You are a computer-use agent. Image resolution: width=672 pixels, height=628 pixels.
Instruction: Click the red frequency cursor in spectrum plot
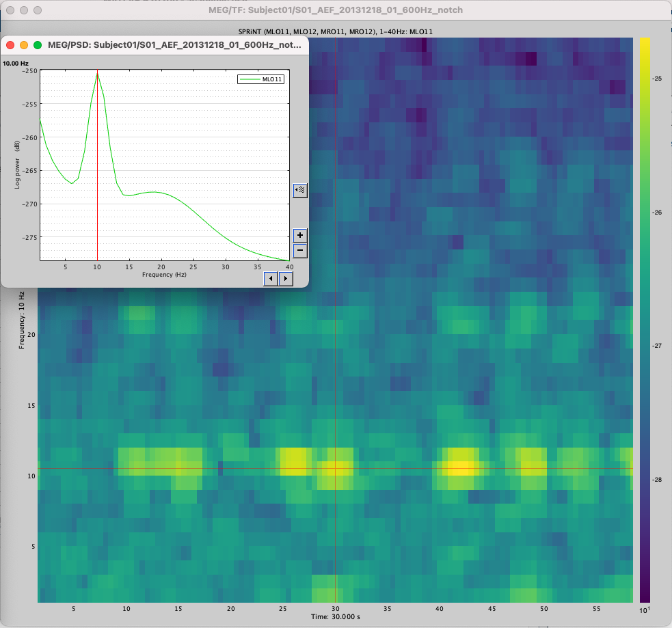tap(98, 164)
